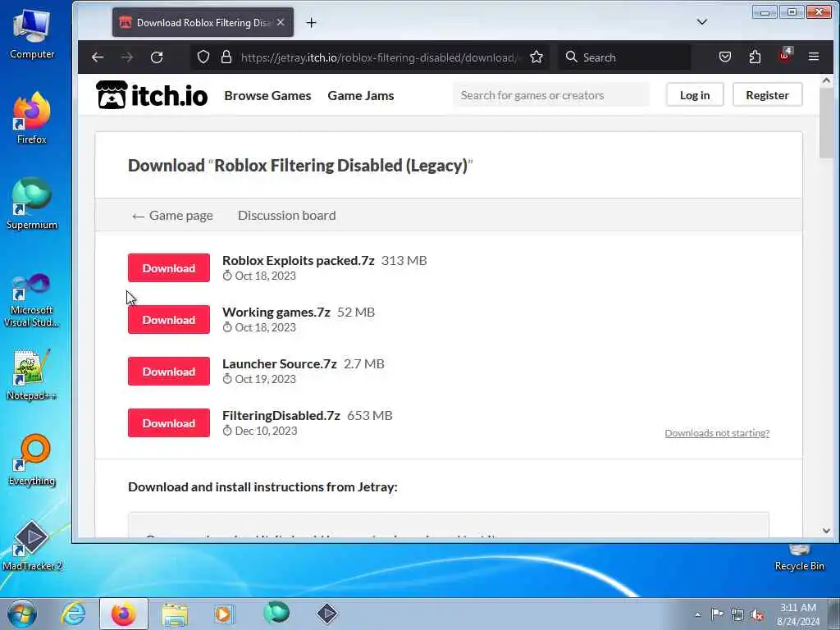Viewport: 840px width, 630px height.
Task: Click the muted volume tray icon
Action: tap(757, 614)
